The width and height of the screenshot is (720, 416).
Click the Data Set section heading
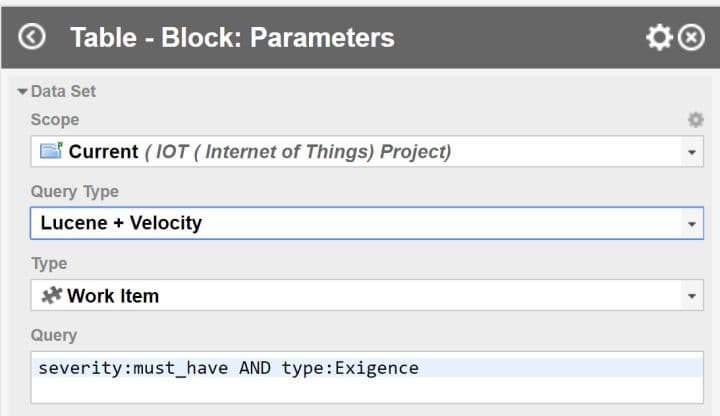(x=63, y=91)
